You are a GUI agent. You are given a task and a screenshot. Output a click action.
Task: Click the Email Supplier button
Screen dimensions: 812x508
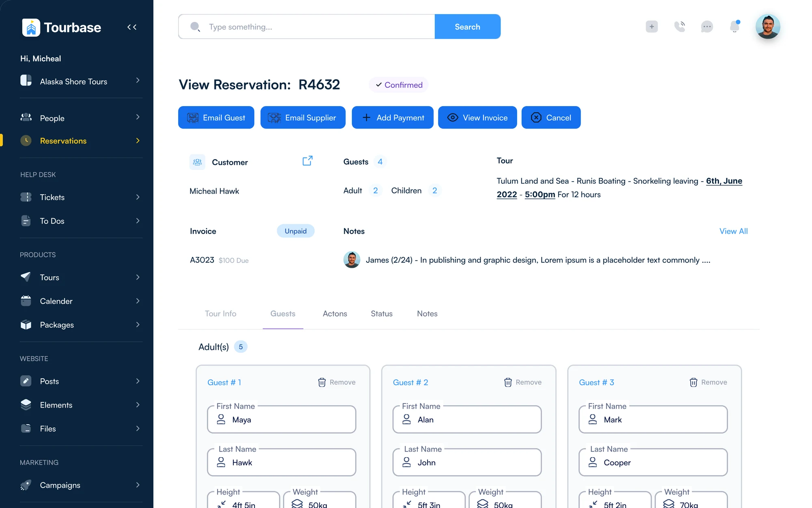click(303, 117)
